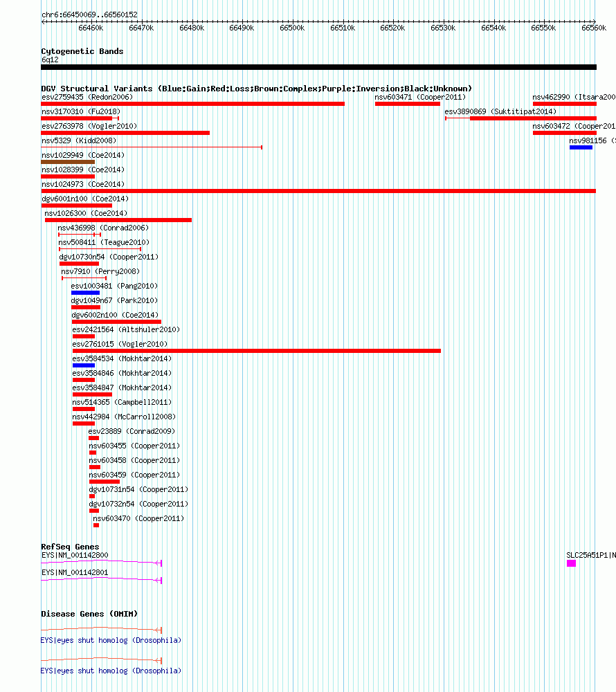Screen dimensions: 616x692
Task: Open EYS|NM_001142800 RefSeq gene
Action: 75,555
